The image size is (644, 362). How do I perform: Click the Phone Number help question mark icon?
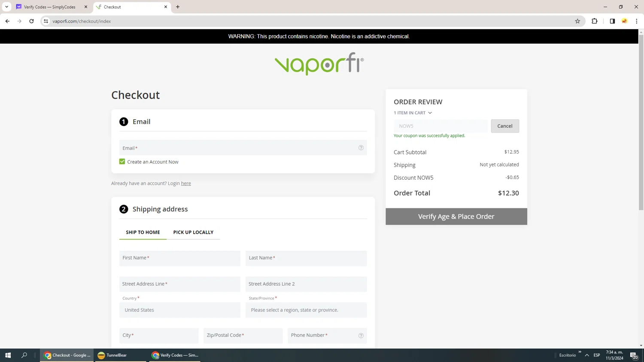click(361, 335)
